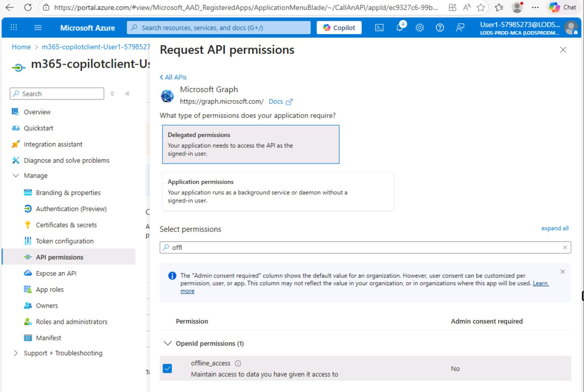Image resolution: width=584 pixels, height=392 pixels.
Task: Clear the permissions search field
Action: (x=565, y=247)
